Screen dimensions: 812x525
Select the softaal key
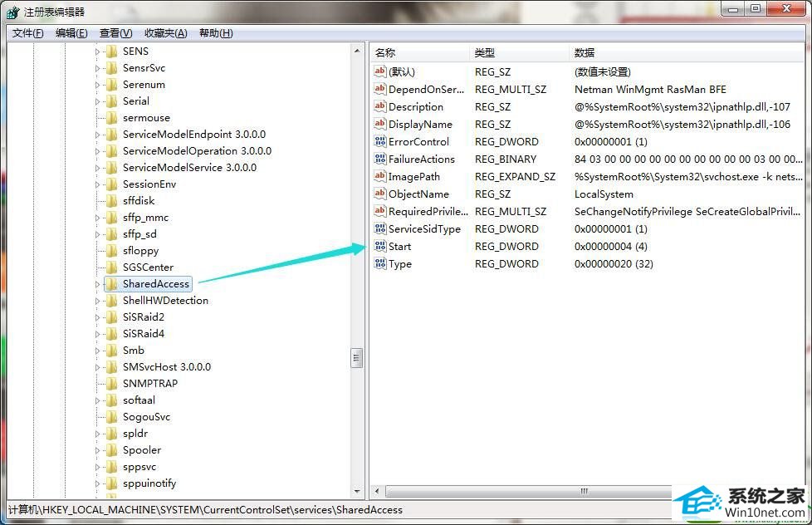[x=139, y=400]
